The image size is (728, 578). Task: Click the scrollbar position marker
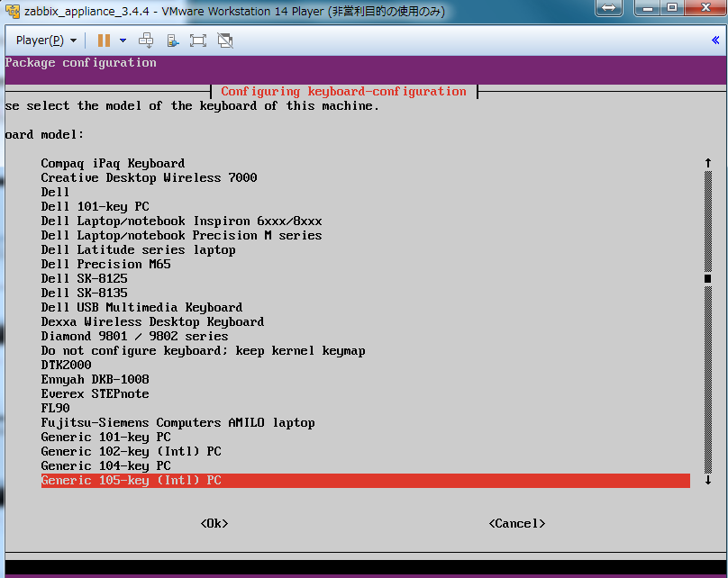tap(707, 278)
